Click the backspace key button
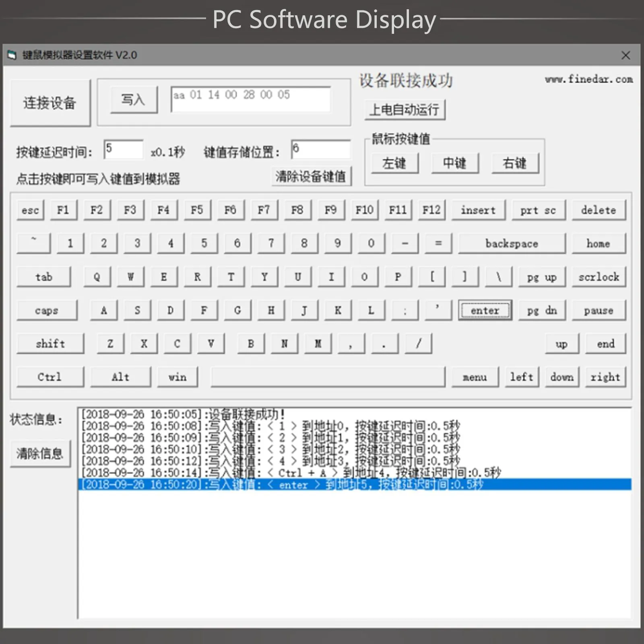The height and width of the screenshot is (644, 644). pyautogui.click(x=512, y=244)
